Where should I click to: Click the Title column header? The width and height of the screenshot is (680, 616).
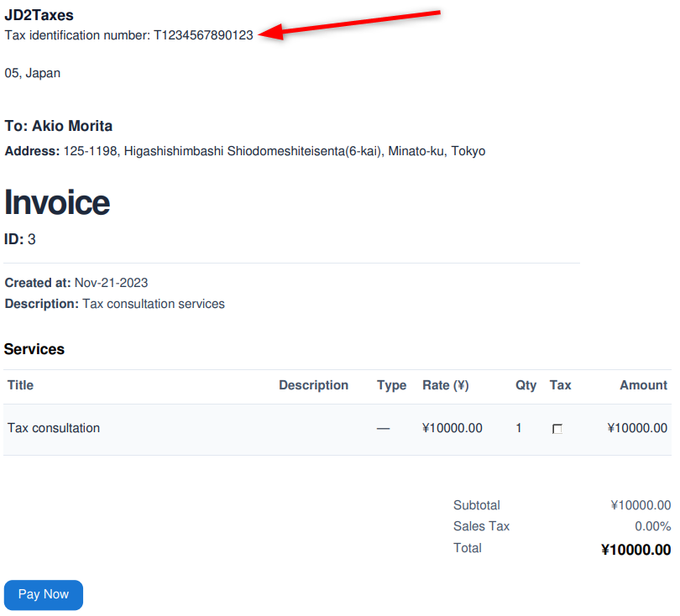click(x=21, y=385)
